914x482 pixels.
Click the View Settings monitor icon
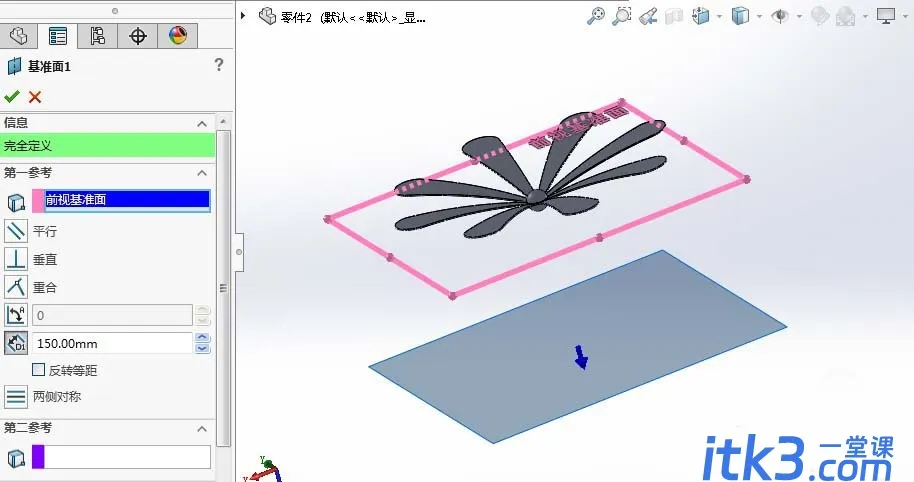pos(886,16)
